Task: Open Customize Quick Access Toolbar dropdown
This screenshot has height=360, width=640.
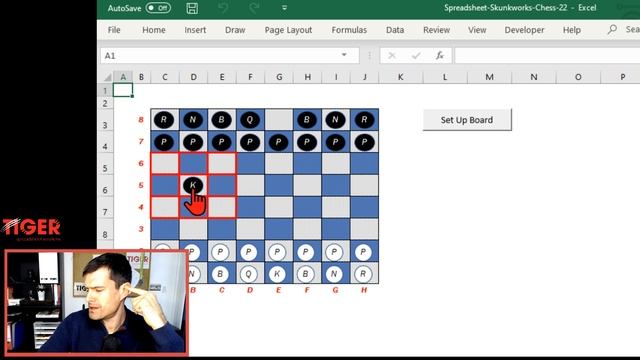Action: click(284, 8)
